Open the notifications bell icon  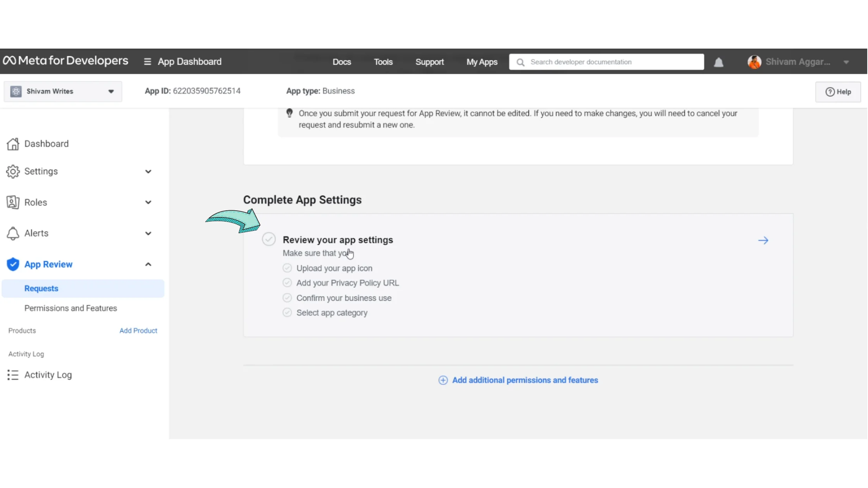718,62
